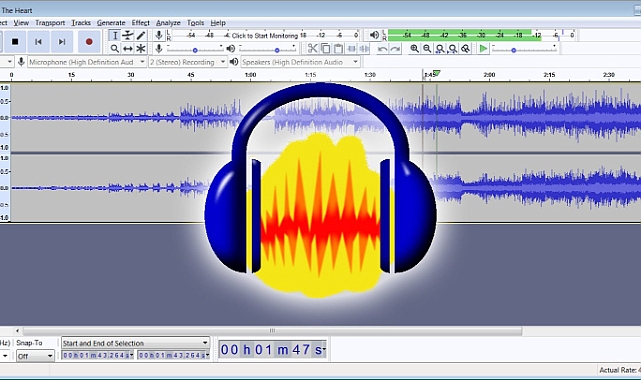
Task: Open the recording meter microphone icon
Action: (x=159, y=35)
